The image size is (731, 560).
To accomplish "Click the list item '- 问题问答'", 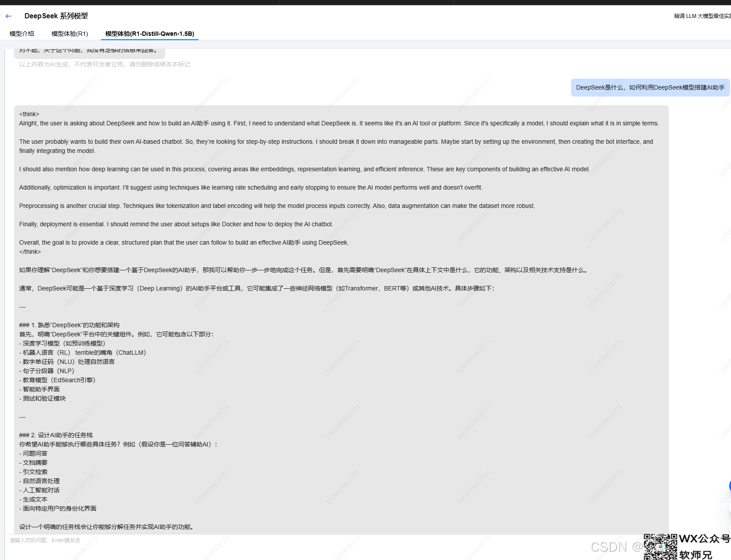I will click(x=33, y=453).
